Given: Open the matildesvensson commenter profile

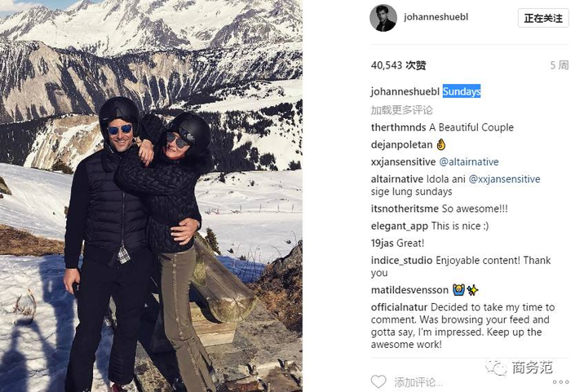Looking at the screenshot, I should pos(409,290).
